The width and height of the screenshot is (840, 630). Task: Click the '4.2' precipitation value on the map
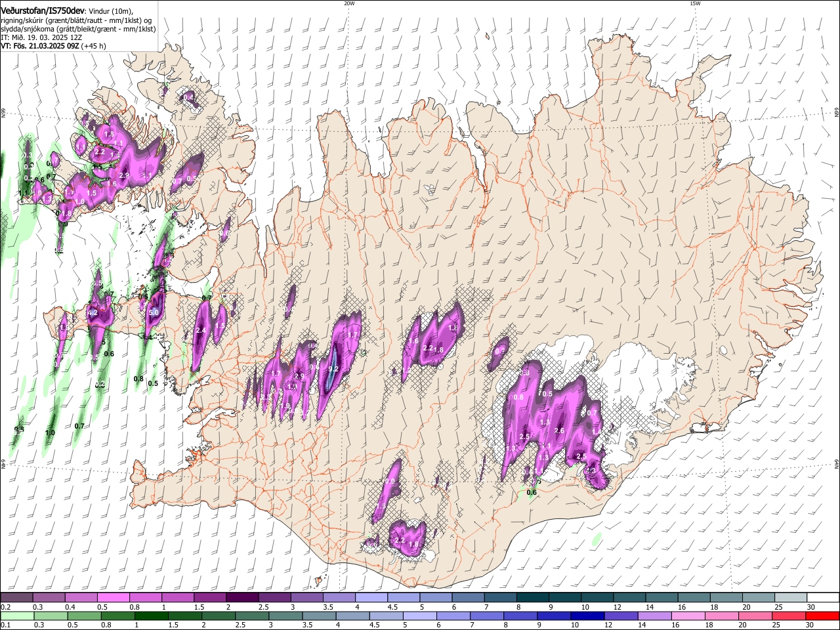tap(93, 313)
